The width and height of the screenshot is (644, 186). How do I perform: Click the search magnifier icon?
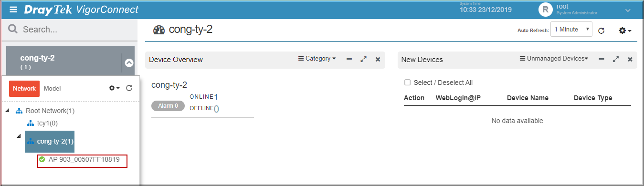click(13, 29)
